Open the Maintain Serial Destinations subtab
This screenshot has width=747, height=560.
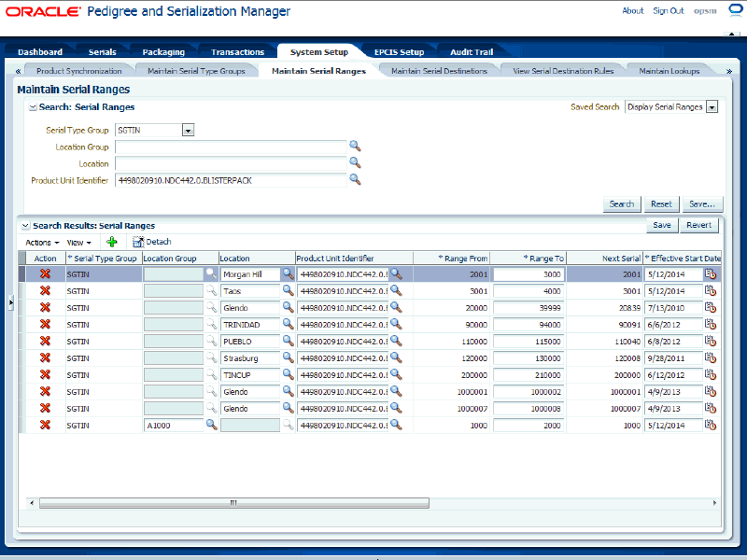click(439, 71)
